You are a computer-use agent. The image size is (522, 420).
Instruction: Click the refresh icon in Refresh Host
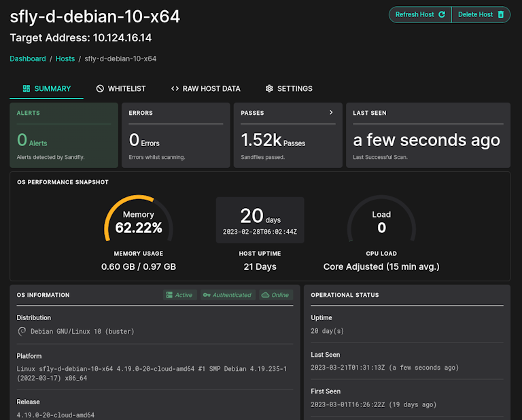[442, 14]
